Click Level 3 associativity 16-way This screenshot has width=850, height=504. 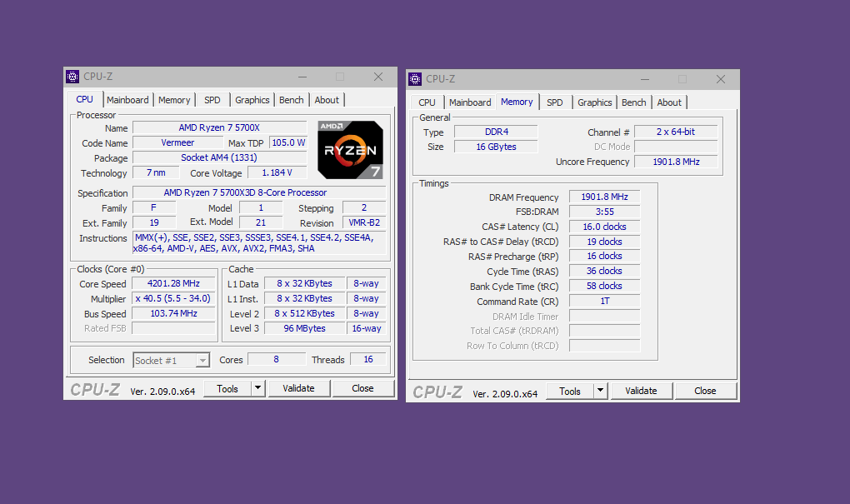click(x=367, y=328)
